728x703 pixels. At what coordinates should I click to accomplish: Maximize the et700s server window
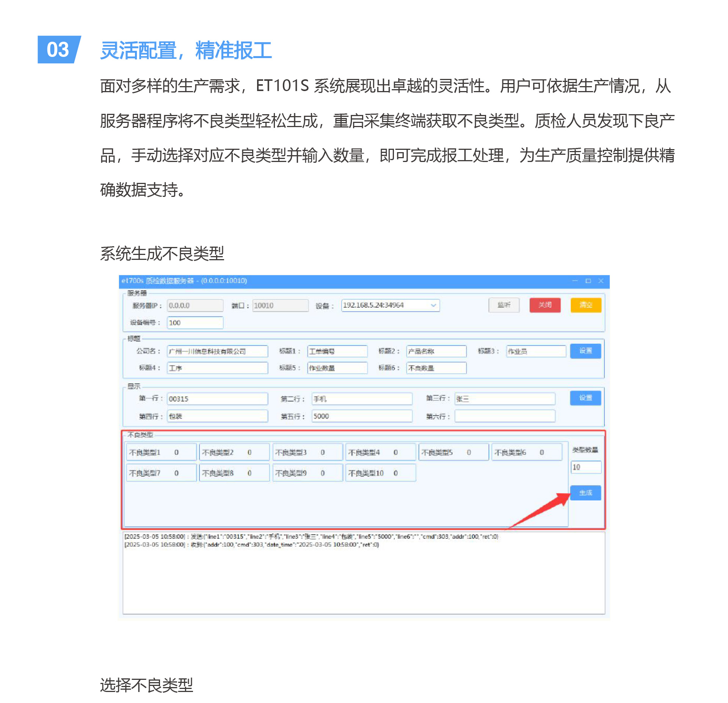(x=588, y=281)
